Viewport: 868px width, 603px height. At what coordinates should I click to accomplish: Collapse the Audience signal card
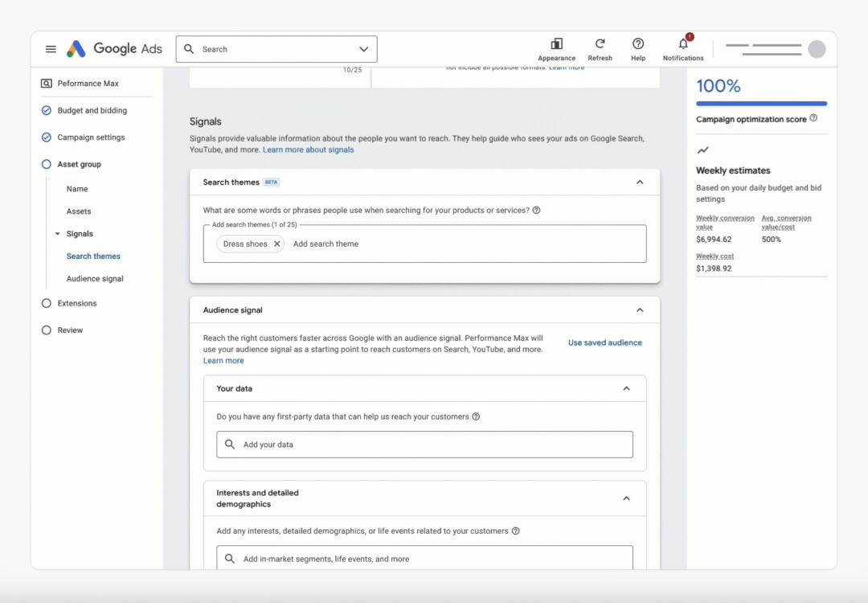(640, 310)
